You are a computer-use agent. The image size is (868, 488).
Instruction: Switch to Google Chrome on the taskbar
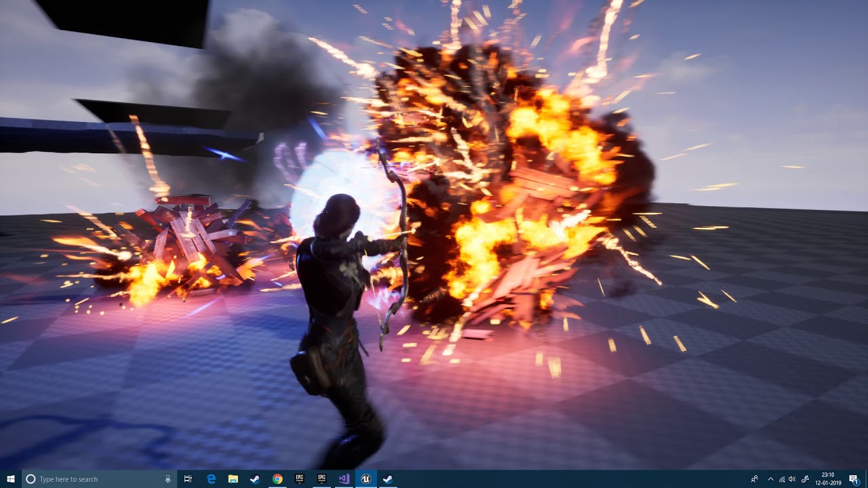point(277,479)
